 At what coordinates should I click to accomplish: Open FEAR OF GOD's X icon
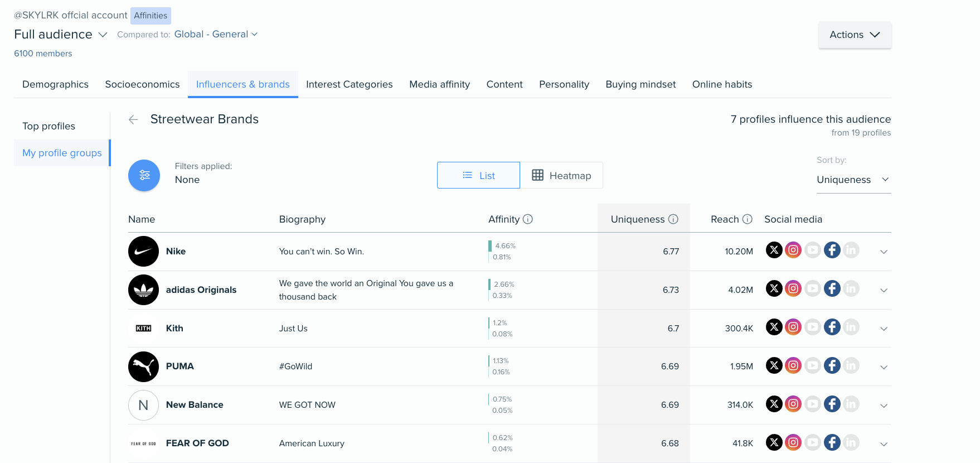(774, 442)
